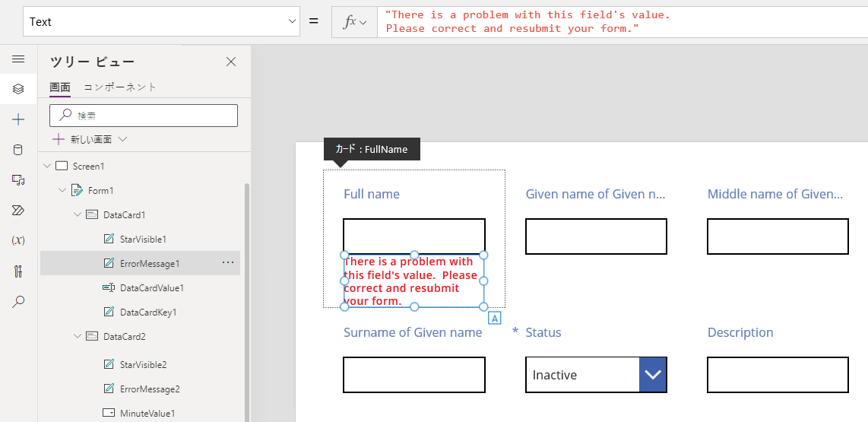The image size is (868, 422).
Task: Open the hamburger menu in left rail
Action: coord(18,59)
